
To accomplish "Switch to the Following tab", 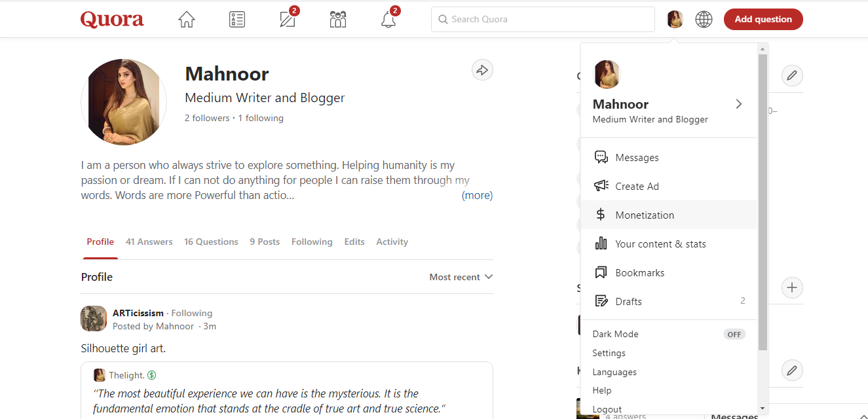I will point(312,242).
